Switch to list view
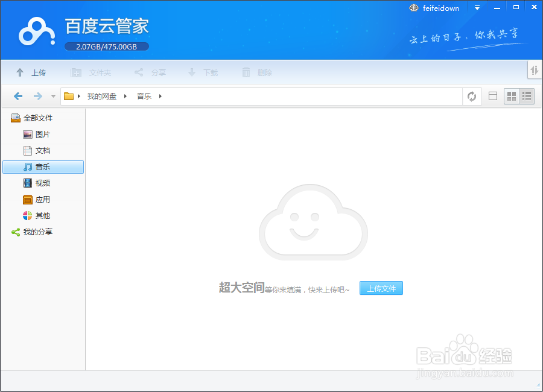Image resolution: width=543 pixels, height=392 pixels. (527, 96)
